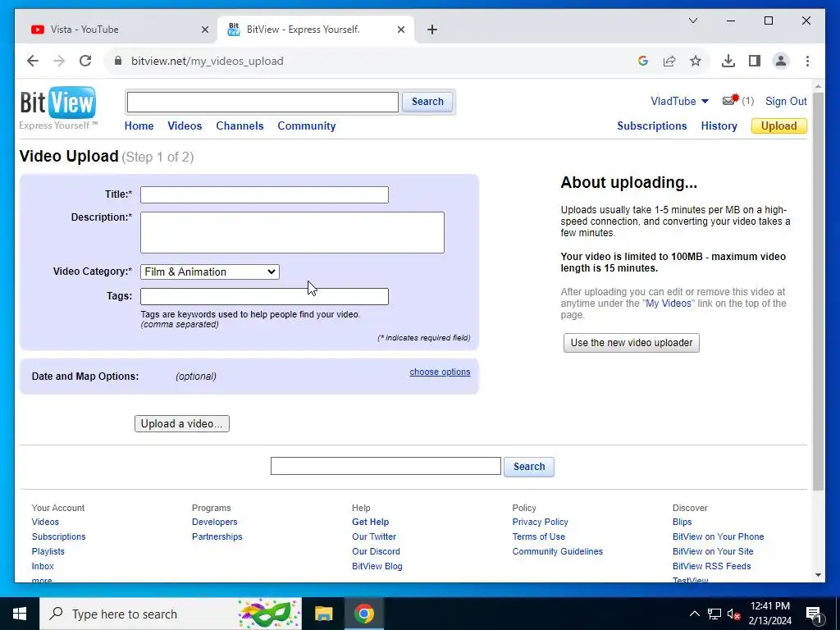Click the festive mask search highlight icon
The height and width of the screenshot is (630, 840).
pos(268,614)
